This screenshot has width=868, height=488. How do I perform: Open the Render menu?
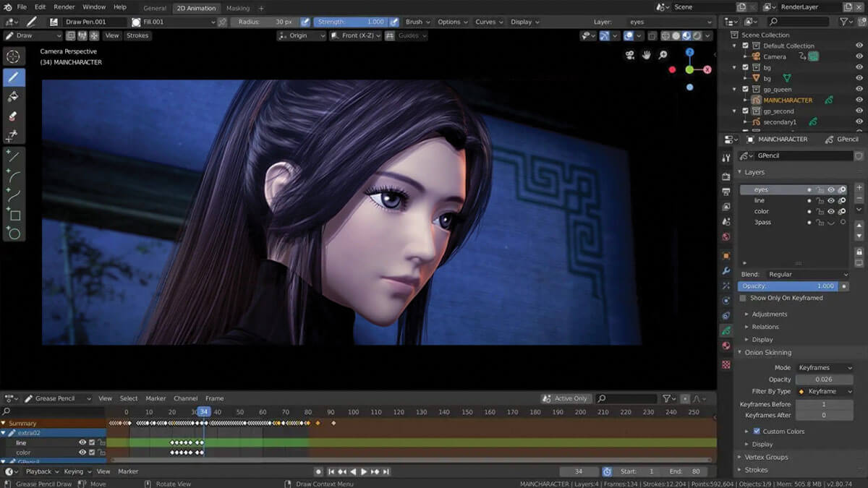tap(64, 7)
